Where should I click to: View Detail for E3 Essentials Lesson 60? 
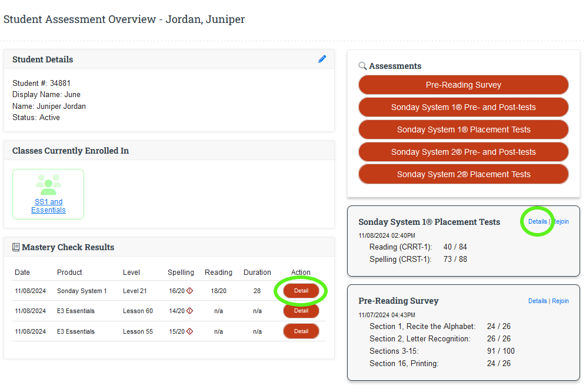click(x=301, y=311)
